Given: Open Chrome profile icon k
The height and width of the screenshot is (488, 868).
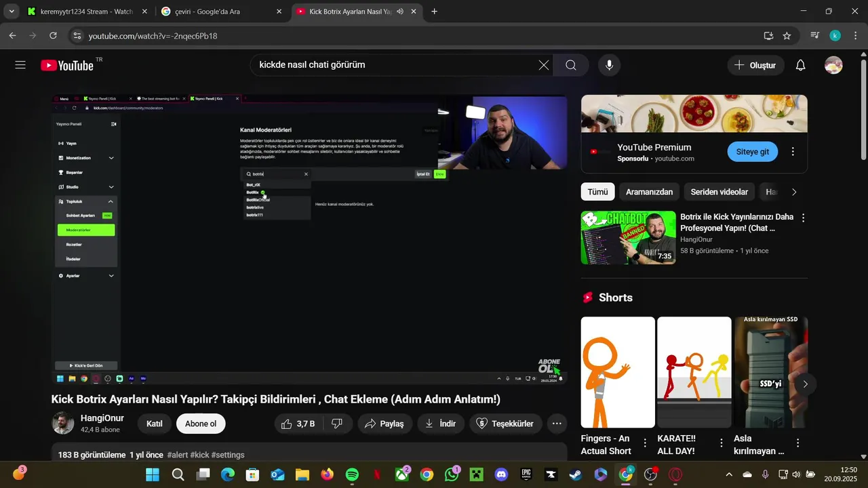Looking at the screenshot, I should pos(835,35).
